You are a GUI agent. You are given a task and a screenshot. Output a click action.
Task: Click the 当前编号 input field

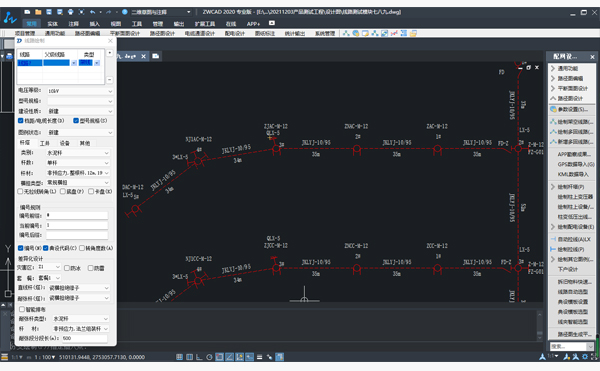(x=77, y=225)
